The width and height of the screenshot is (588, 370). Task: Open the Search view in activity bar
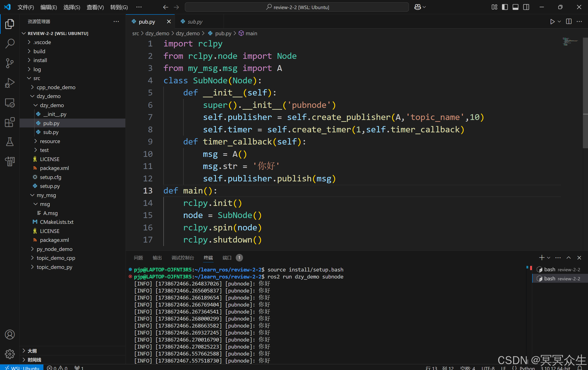pyautogui.click(x=10, y=44)
